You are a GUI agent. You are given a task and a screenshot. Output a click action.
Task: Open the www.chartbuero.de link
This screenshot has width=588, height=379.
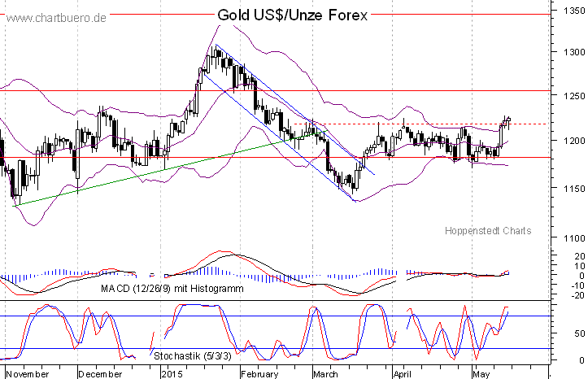click(54, 17)
